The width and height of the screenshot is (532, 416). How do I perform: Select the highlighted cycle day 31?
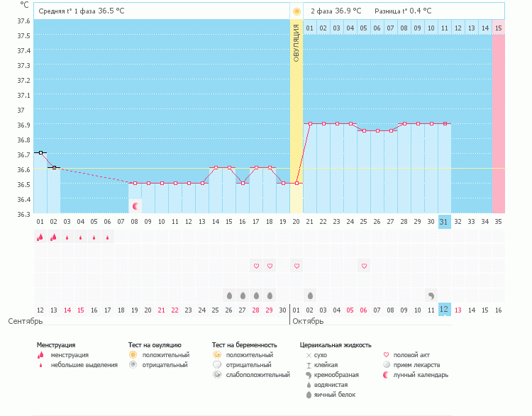pyautogui.click(x=444, y=222)
